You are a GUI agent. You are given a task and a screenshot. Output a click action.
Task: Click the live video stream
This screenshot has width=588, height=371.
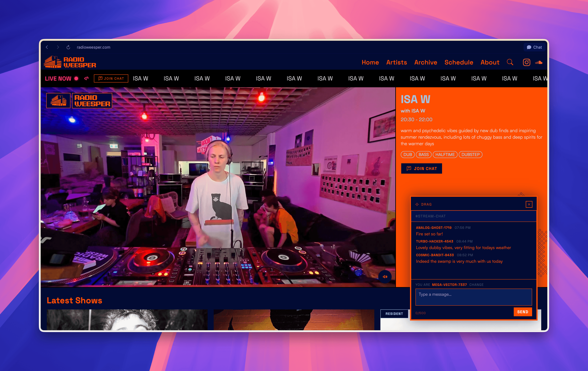pyautogui.click(x=218, y=187)
